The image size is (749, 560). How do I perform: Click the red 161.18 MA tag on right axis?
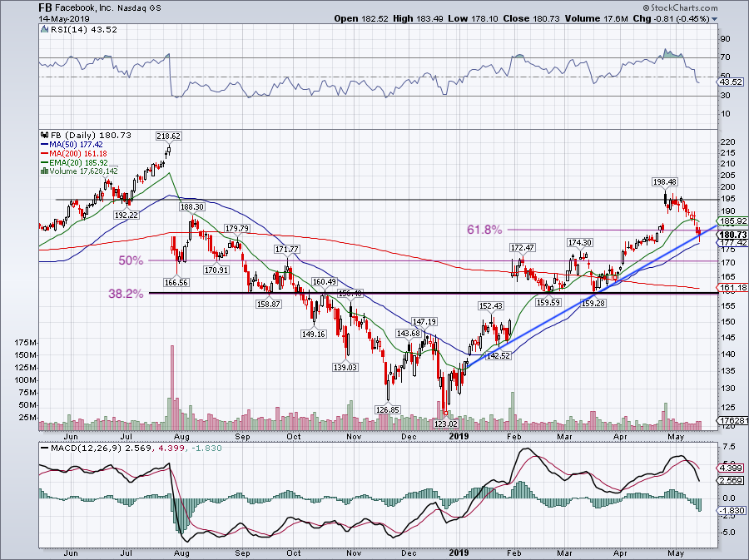coord(734,287)
